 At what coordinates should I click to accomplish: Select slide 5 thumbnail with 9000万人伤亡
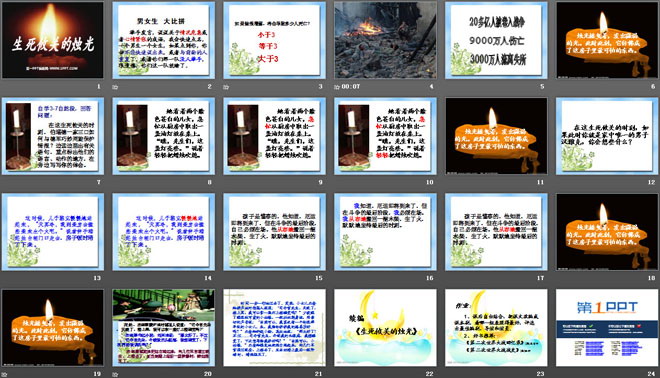[496, 40]
